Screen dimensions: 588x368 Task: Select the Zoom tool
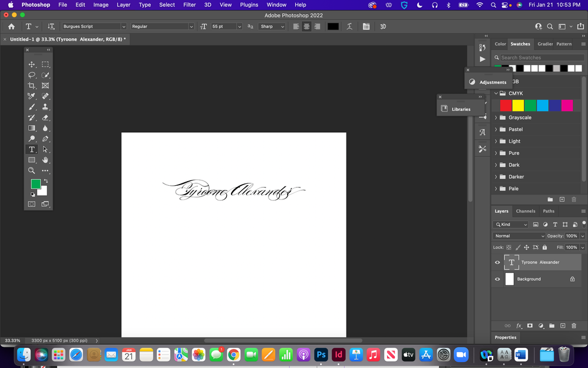tap(32, 170)
